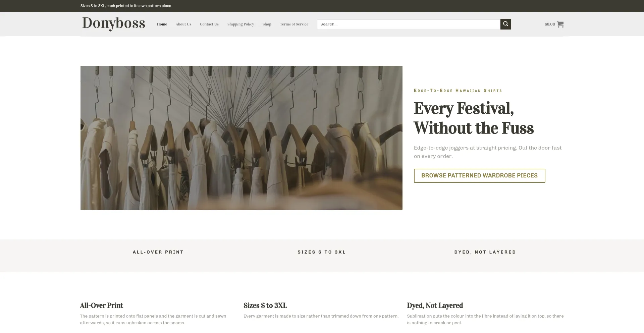Click the 'Dyed, Not Layered' section heading

click(435, 306)
